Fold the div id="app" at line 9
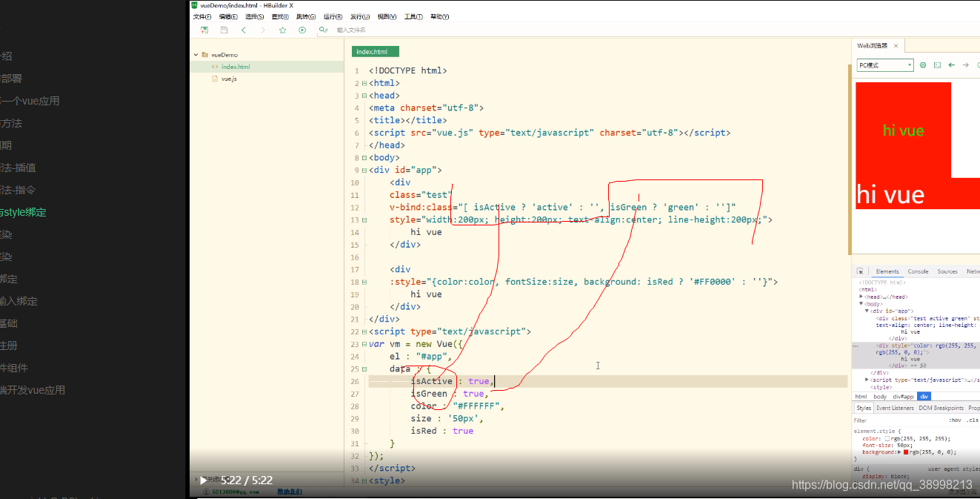The image size is (980, 499). [x=364, y=171]
